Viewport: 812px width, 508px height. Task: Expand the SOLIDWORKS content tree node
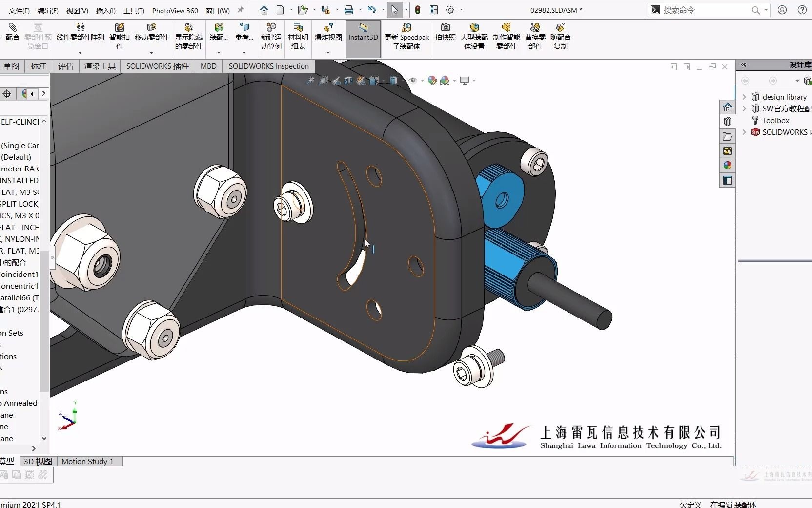coord(744,132)
